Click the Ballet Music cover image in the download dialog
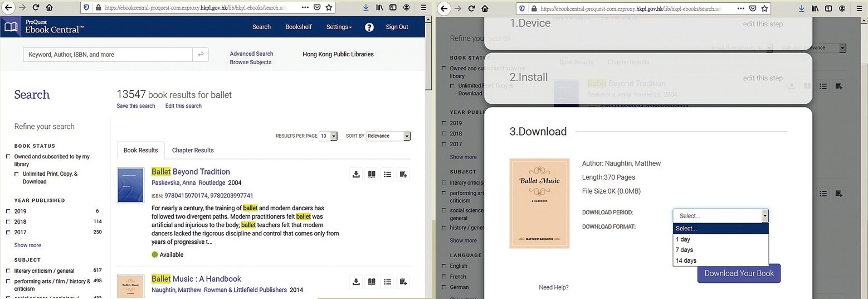Viewport: 868px width, 299px height. pyautogui.click(x=539, y=204)
